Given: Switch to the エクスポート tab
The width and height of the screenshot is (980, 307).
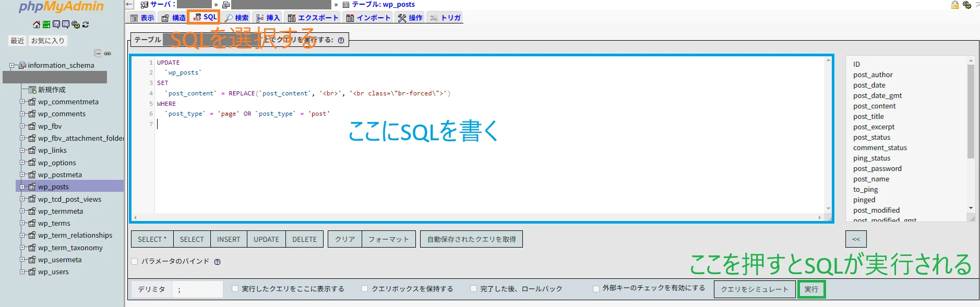Looking at the screenshot, I should coord(313,18).
